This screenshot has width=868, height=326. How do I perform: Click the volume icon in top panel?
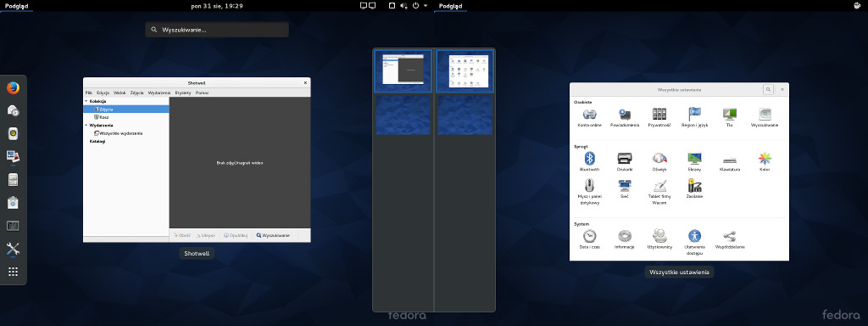(403, 6)
